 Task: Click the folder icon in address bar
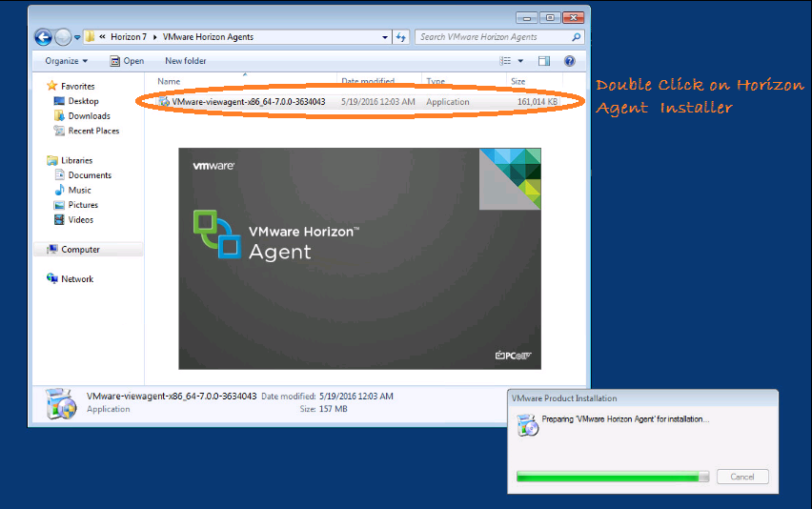(90, 37)
